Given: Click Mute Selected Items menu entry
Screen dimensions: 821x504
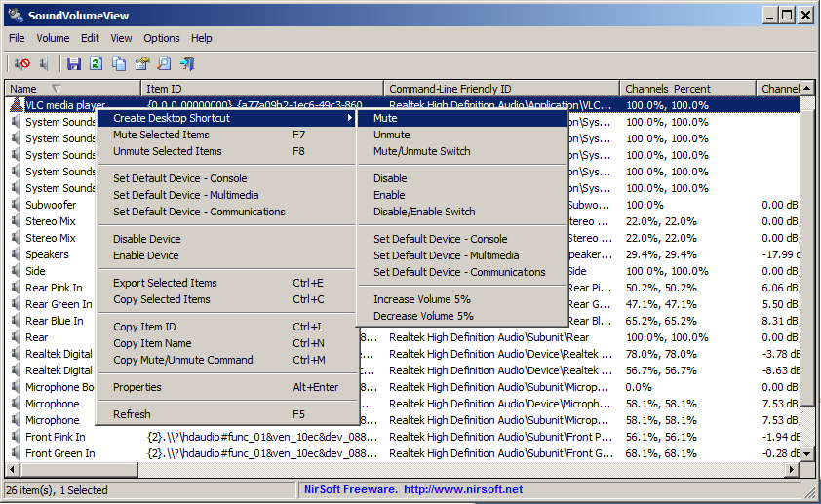Looking at the screenshot, I should 226,136.
